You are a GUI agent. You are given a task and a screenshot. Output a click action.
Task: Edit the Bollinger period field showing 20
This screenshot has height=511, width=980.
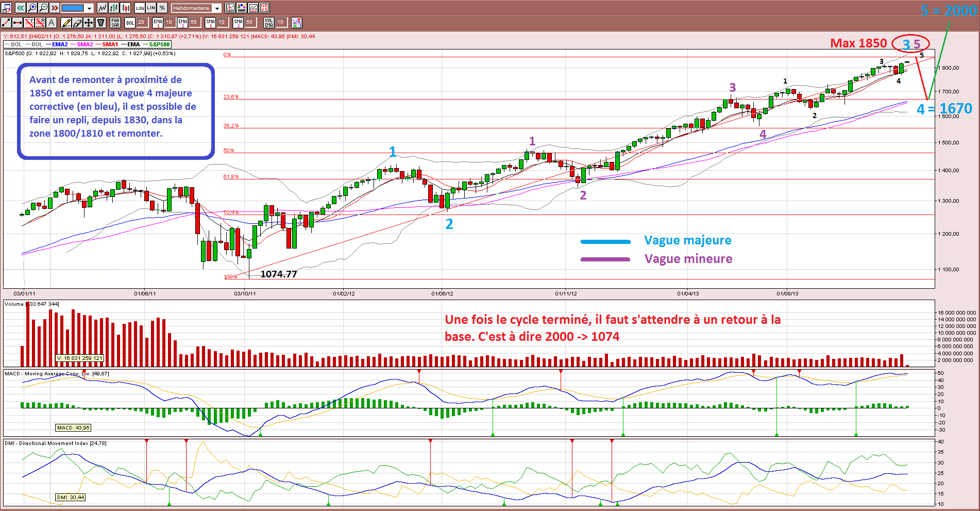tap(142, 23)
